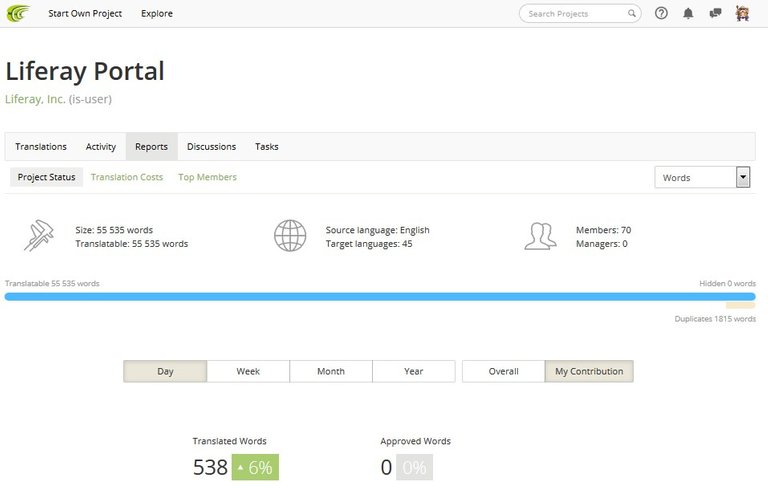Click the globe languages icon
Viewport: 768px width, 488px height.
point(290,236)
